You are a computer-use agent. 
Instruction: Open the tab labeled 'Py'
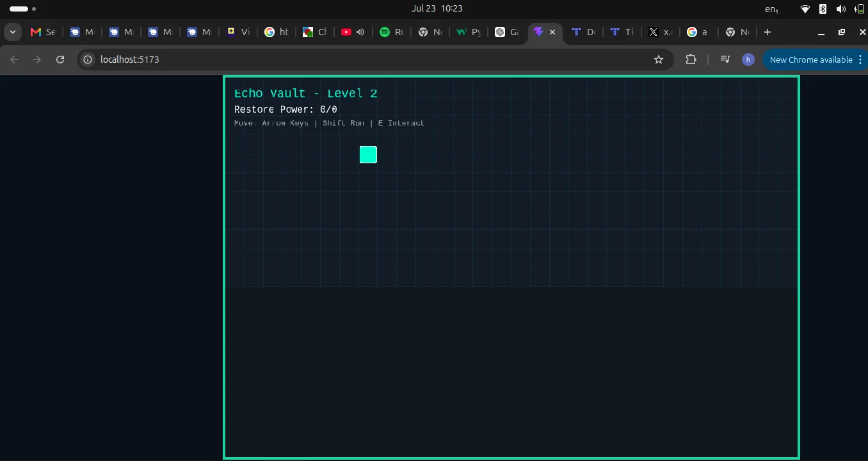tap(469, 32)
